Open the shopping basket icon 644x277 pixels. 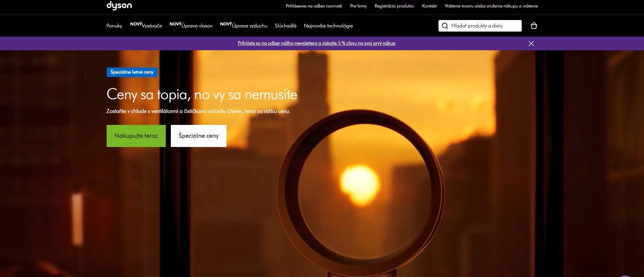(534, 26)
